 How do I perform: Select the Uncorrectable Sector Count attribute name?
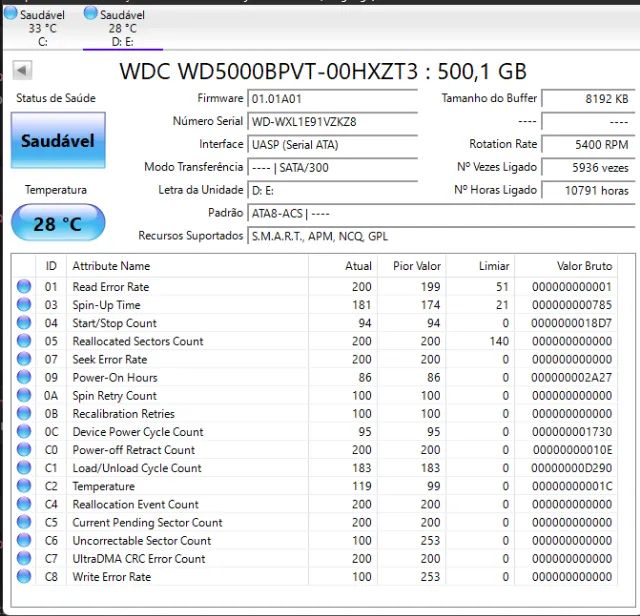(142, 540)
